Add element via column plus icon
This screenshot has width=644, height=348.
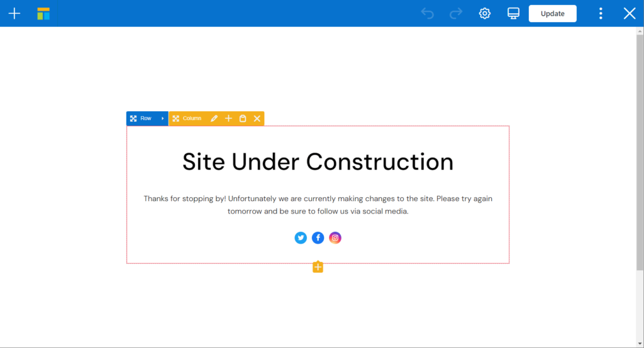[x=228, y=119]
